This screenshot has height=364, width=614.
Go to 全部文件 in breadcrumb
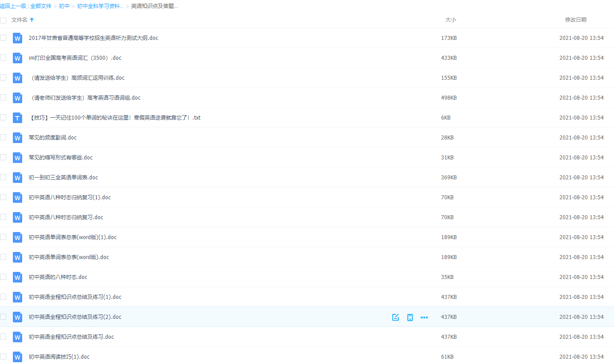pos(42,6)
